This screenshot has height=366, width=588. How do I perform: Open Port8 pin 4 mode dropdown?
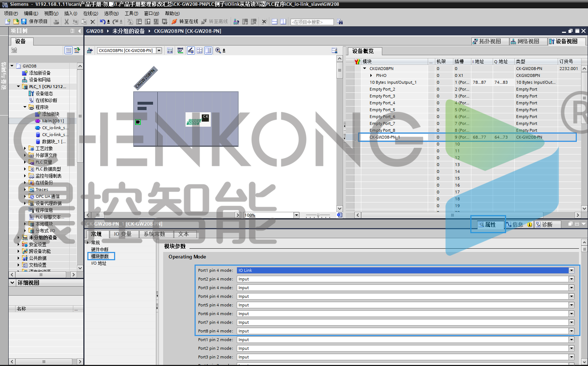click(571, 331)
